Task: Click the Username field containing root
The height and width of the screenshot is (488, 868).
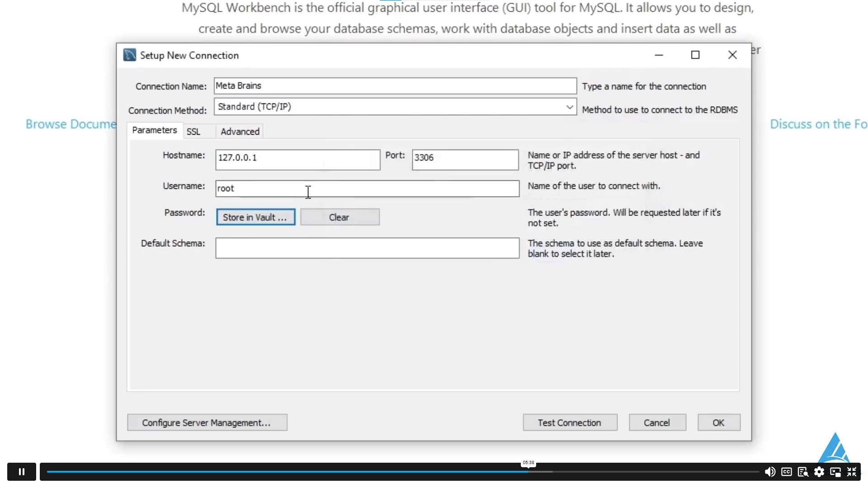Action: click(x=367, y=188)
